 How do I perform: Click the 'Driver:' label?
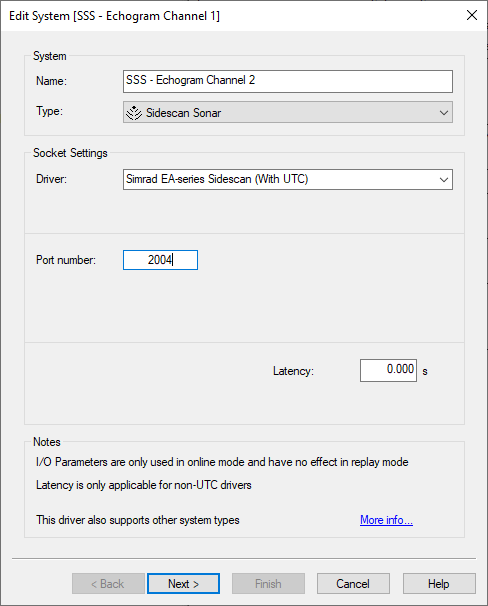click(x=51, y=179)
